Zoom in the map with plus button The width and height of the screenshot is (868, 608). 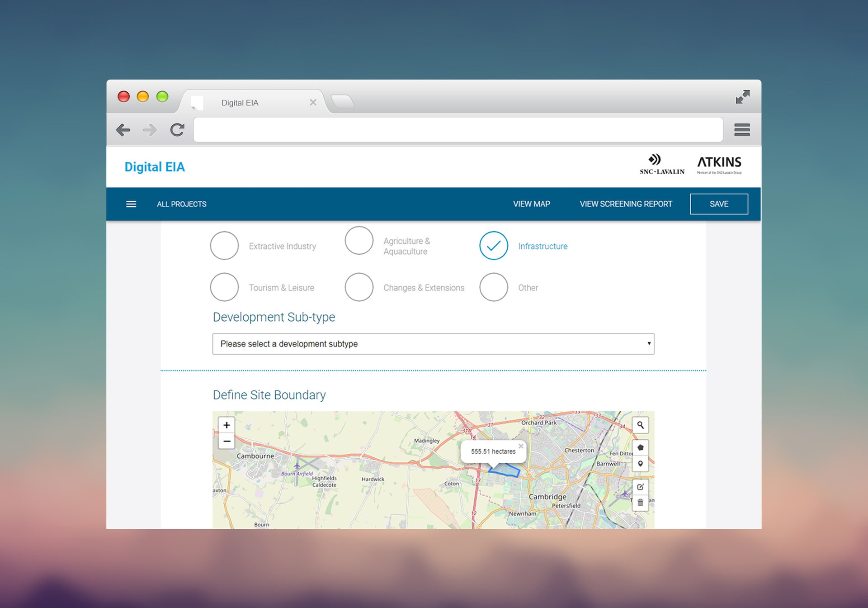pos(226,425)
